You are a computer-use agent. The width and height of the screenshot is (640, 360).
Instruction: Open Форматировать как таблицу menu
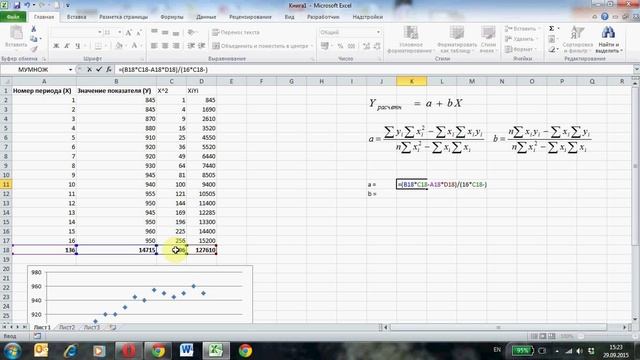pyautogui.click(x=457, y=39)
